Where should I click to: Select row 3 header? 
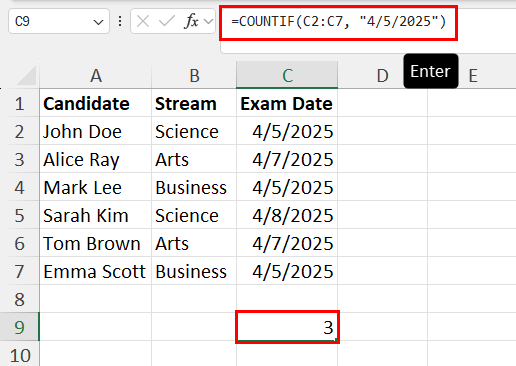pos(20,160)
